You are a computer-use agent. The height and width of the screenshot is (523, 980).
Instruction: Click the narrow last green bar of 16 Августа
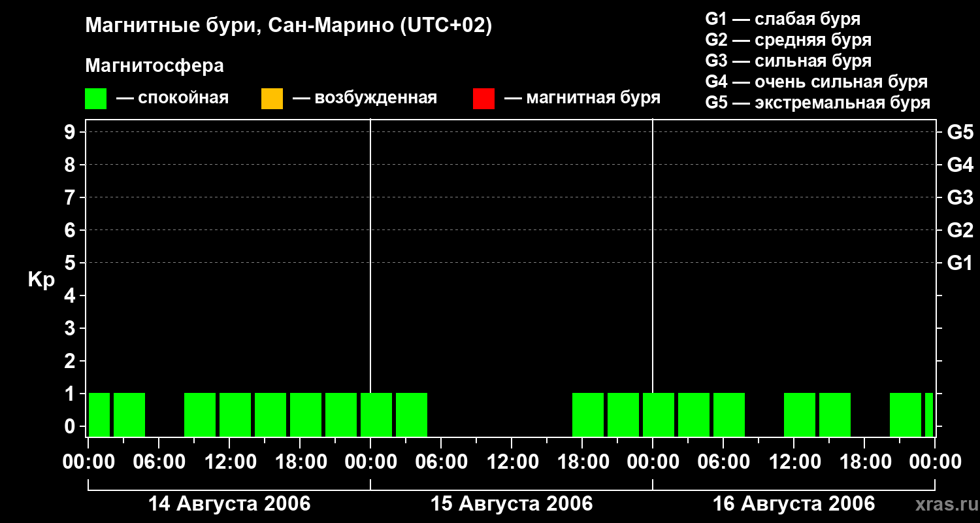[929, 414]
